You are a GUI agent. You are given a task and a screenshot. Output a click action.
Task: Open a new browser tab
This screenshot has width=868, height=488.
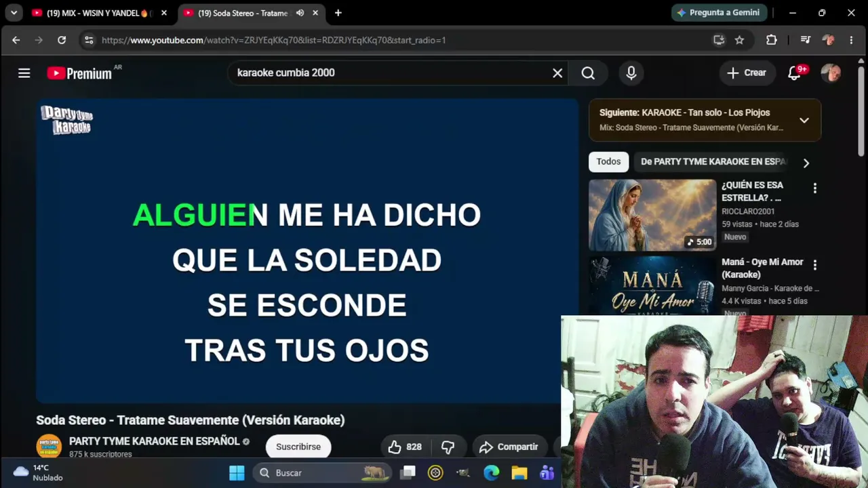point(338,13)
